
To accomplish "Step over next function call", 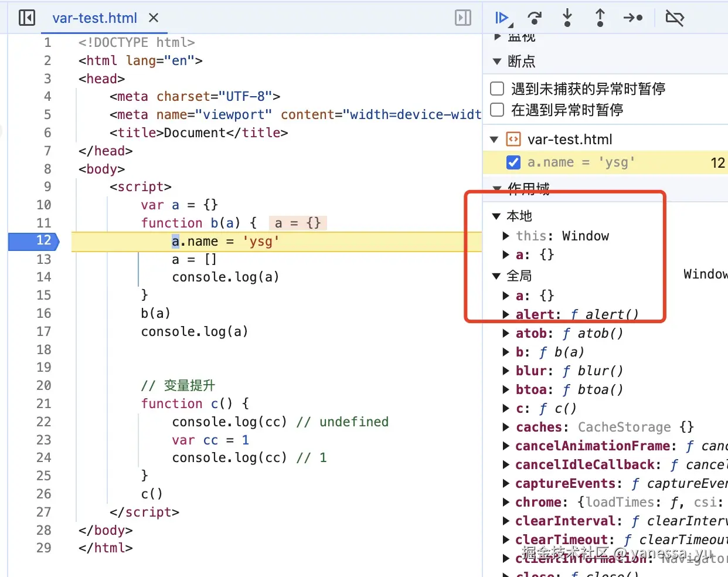I will (534, 18).
